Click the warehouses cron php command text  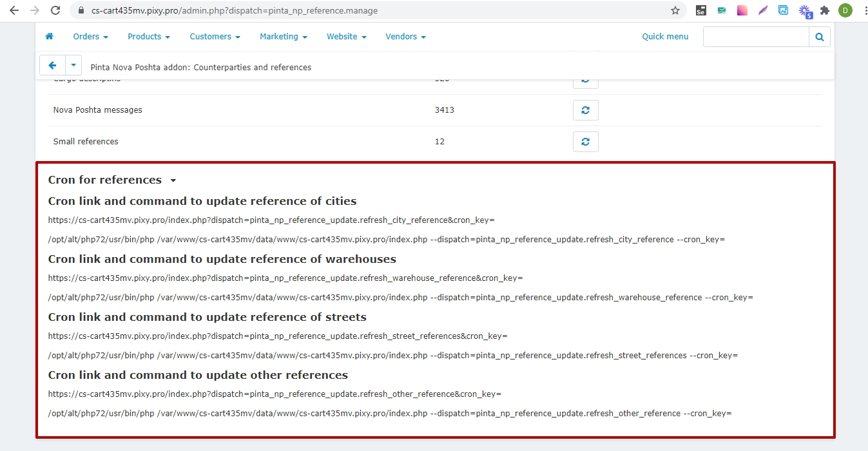401,298
